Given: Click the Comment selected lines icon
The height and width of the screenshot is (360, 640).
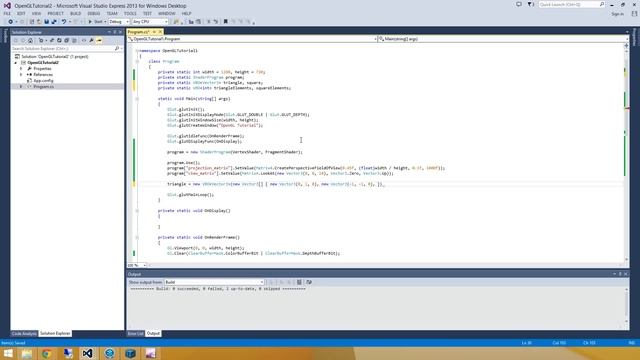Looking at the screenshot, I should click(208, 22).
